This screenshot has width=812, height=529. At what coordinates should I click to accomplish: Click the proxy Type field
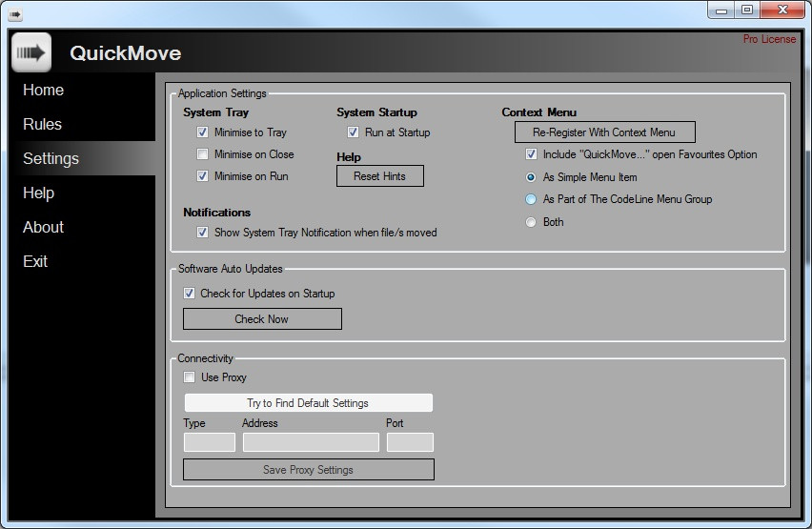[x=210, y=442]
